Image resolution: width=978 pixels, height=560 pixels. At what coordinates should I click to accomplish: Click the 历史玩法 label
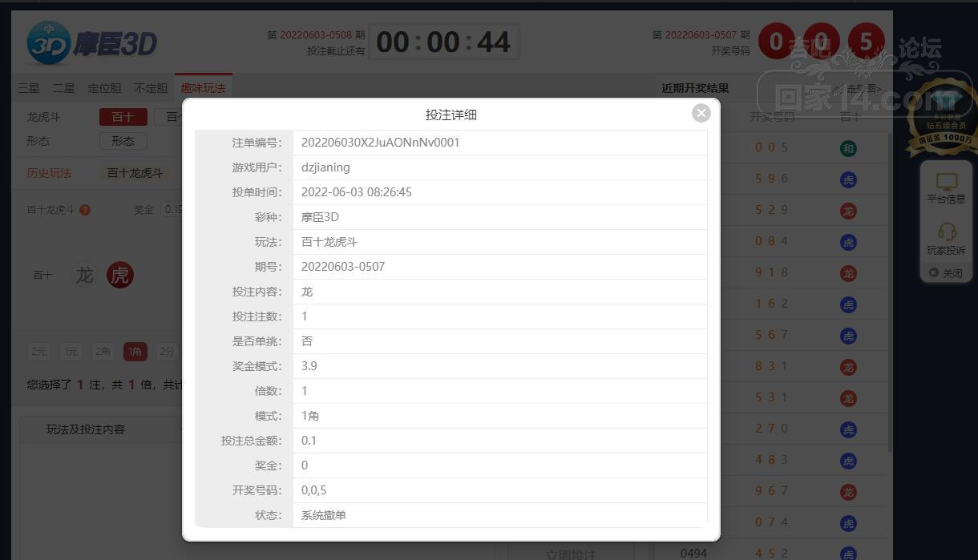[x=49, y=173]
